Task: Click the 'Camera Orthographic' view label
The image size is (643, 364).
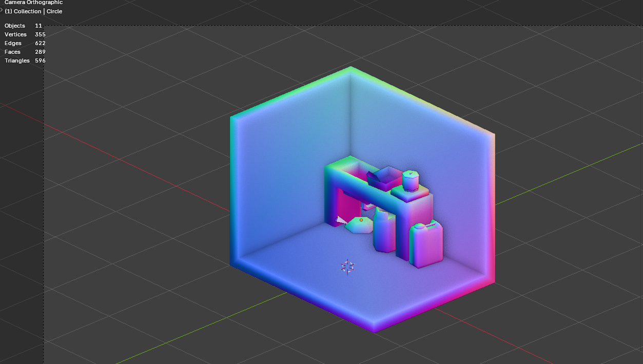Action: coord(33,3)
